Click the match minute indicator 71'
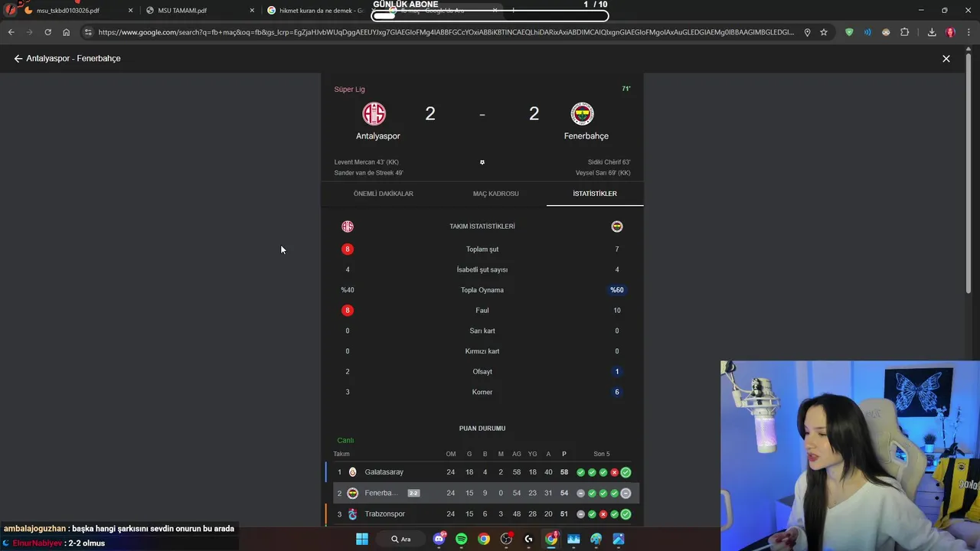 tap(626, 89)
